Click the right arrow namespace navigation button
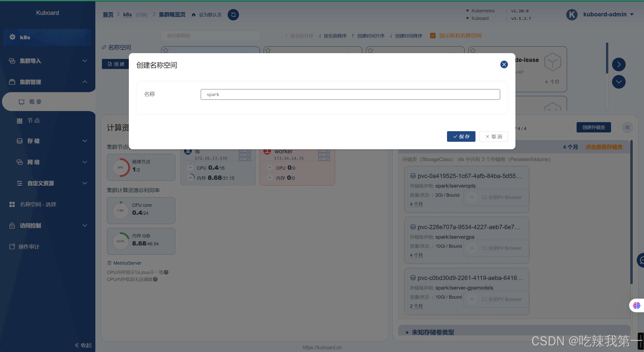Image resolution: width=644 pixels, height=352 pixels. [x=619, y=64]
